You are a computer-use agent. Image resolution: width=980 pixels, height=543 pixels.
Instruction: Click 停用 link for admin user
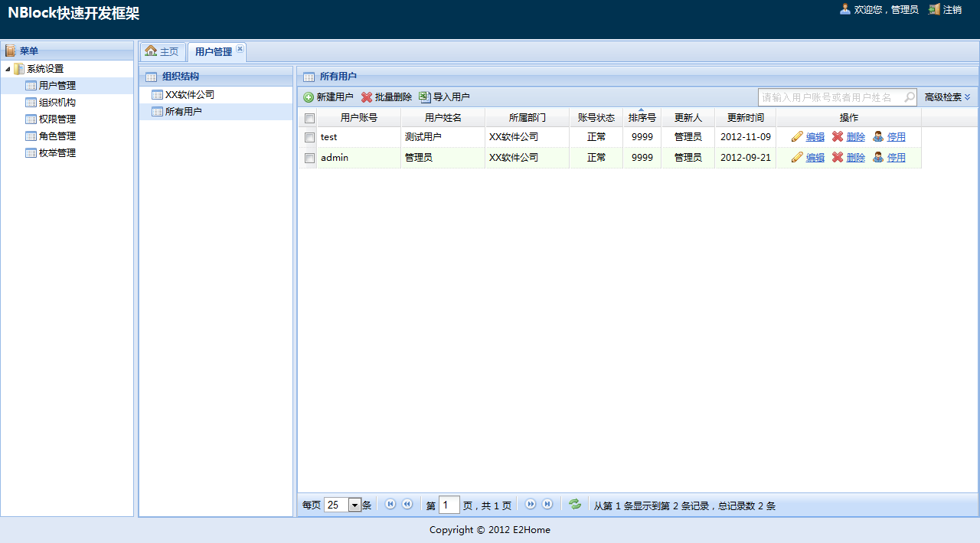(x=897, y=158)
